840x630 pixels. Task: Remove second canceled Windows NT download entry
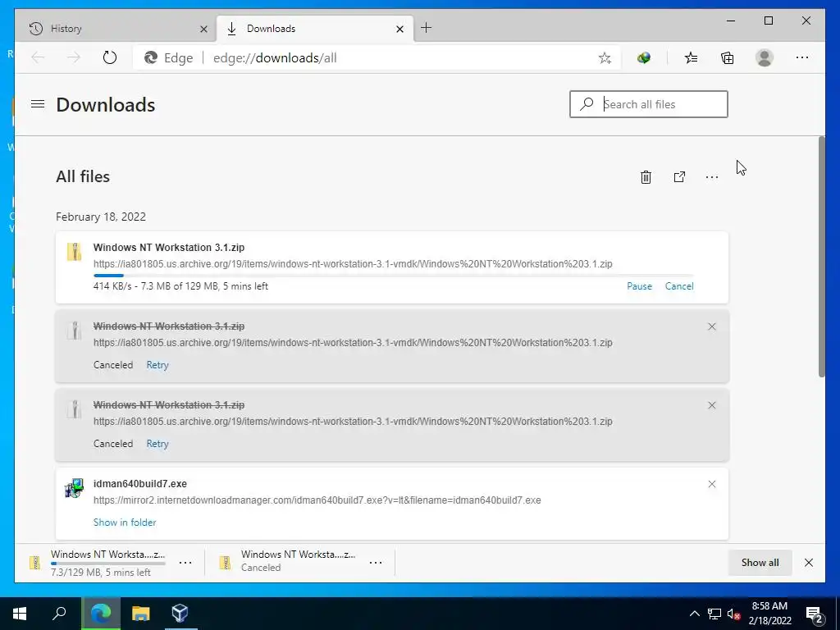[x=712, y=405]
